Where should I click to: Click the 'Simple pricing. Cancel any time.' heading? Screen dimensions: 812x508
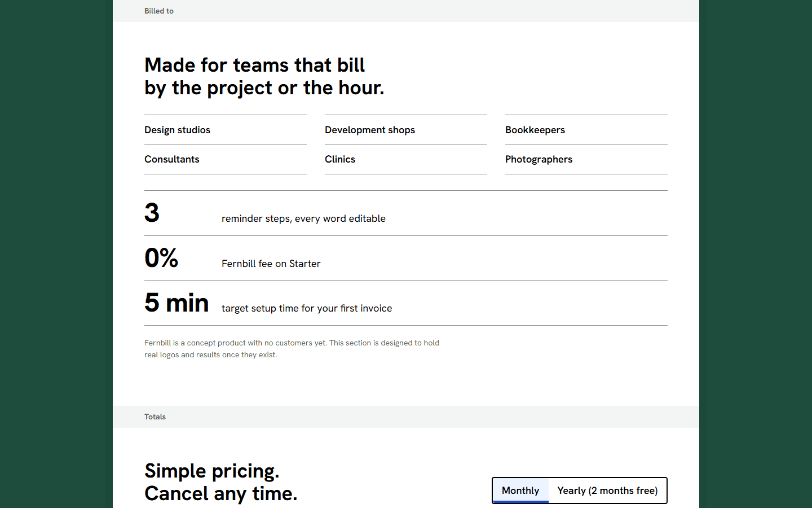pos(220,482)
